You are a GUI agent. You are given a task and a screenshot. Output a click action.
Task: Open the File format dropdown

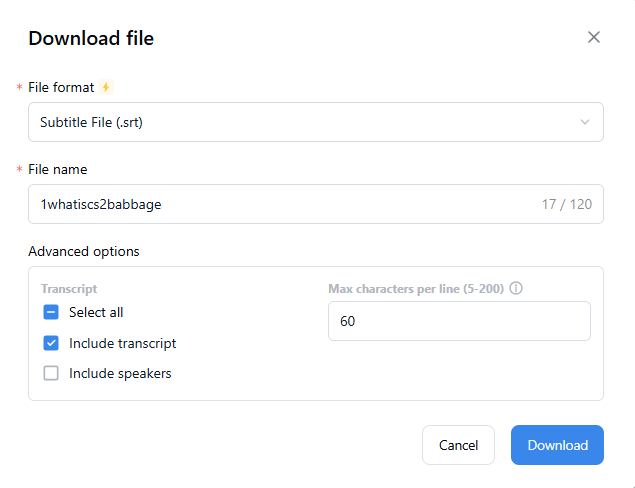316,122
